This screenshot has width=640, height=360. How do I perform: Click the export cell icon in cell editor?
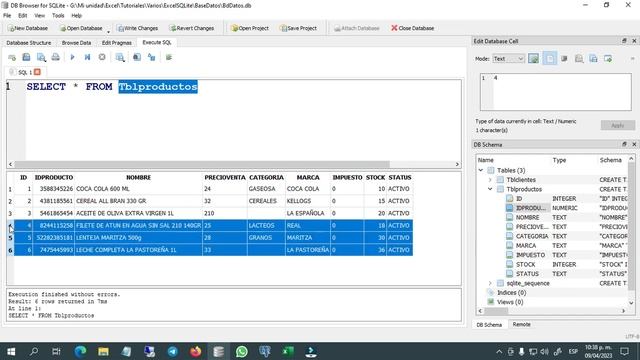608,59
